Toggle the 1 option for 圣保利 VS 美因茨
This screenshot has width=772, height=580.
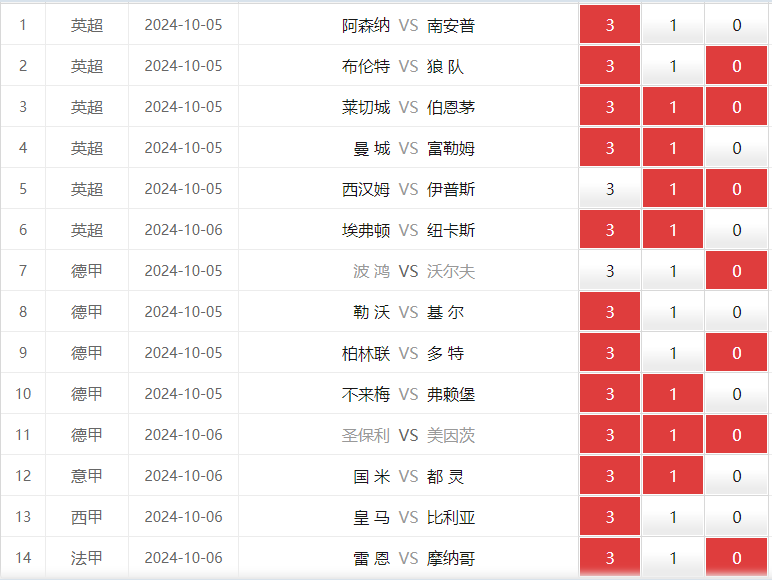click(x=673, y=434)
